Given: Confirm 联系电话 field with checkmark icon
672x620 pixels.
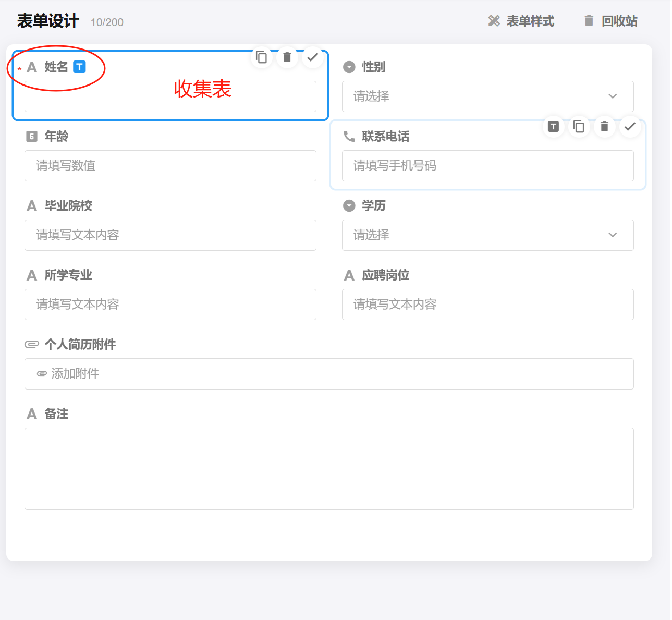Looking at the screenshot, I should pos(630,127).
